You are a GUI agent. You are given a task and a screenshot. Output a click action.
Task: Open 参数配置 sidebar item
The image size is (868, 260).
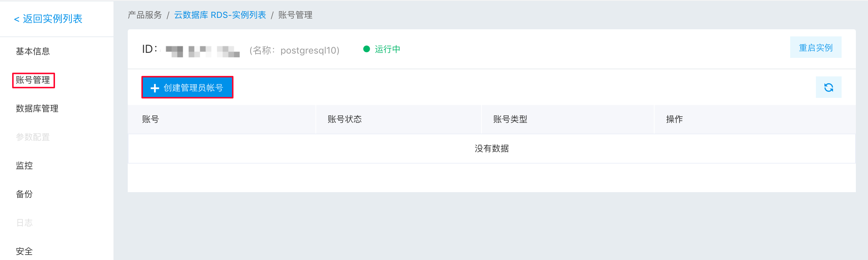tap(33, 137)
